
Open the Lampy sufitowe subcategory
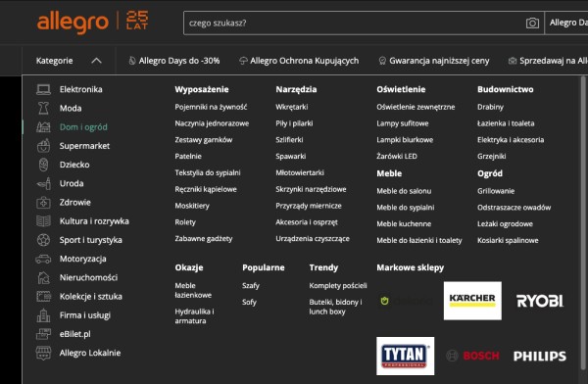click(x=403, y=123)
